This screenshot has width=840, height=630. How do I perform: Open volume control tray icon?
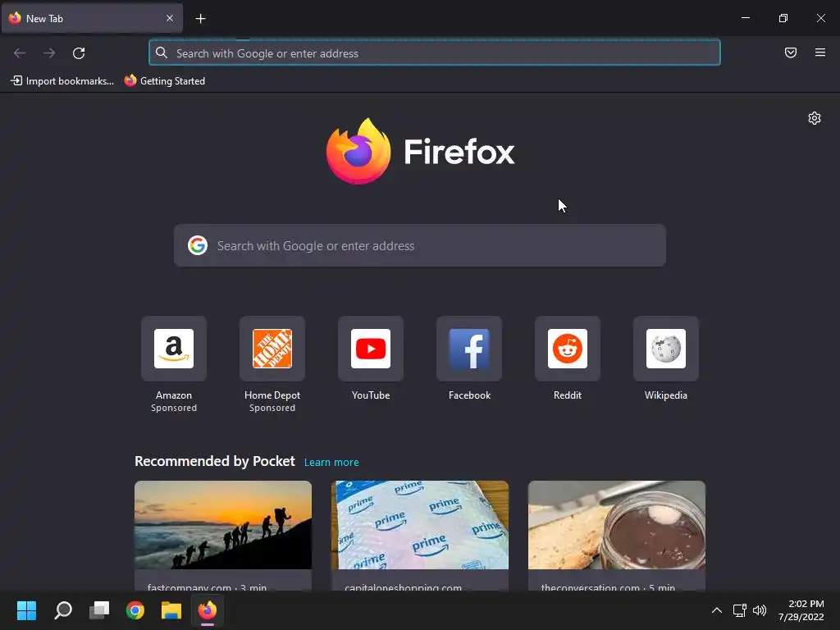pyautogui.click(x=760, y=610)
